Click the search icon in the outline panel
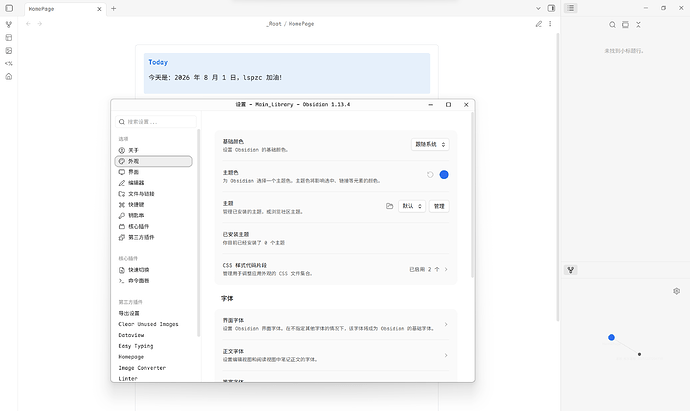Image resolution: width=690 pixels, height=411 pixels. [x=612, y=25]
